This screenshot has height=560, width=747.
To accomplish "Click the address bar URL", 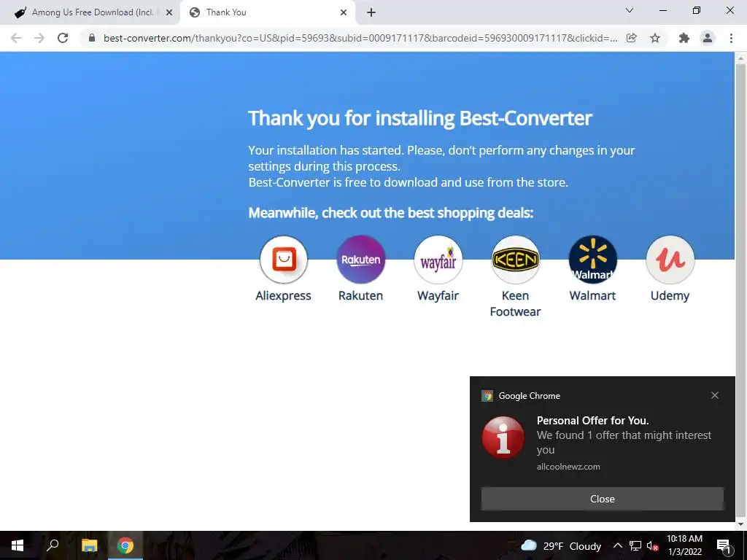I will click(x=360, y=38).
